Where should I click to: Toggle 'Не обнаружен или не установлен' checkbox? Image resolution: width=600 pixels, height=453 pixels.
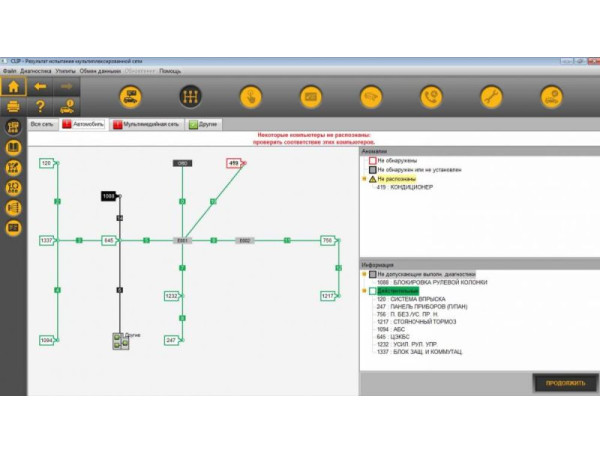coord(373,169)
